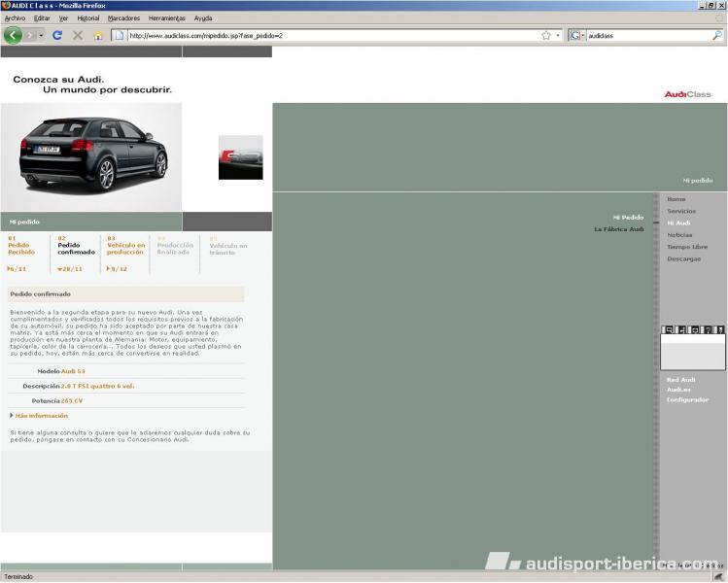Click the first speech-bubble icon in sidebar toolbar
The width and height of the screenshot is (728, 583).
[669, 329]
